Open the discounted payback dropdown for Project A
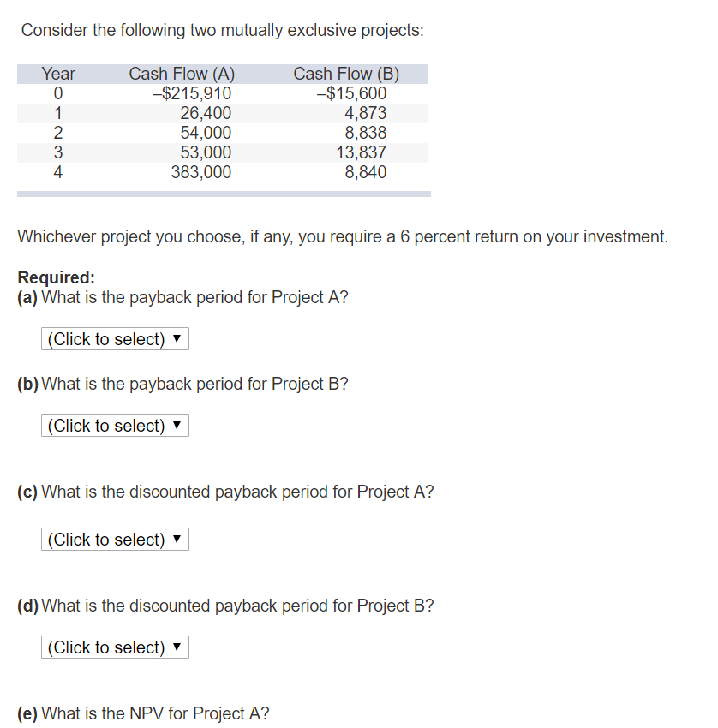718x728 pixels. click(114, 539)
